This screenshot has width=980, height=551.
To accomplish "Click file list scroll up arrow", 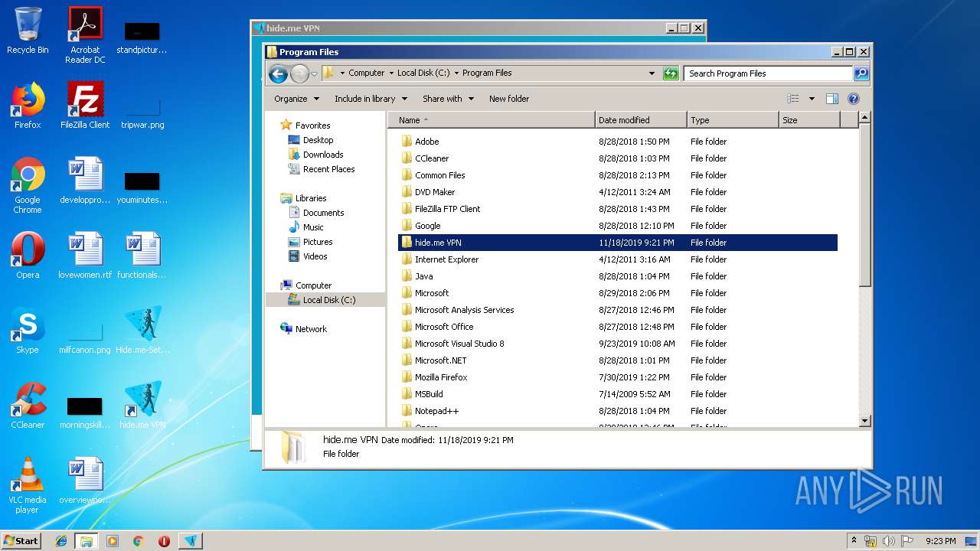I will (865, 118).
